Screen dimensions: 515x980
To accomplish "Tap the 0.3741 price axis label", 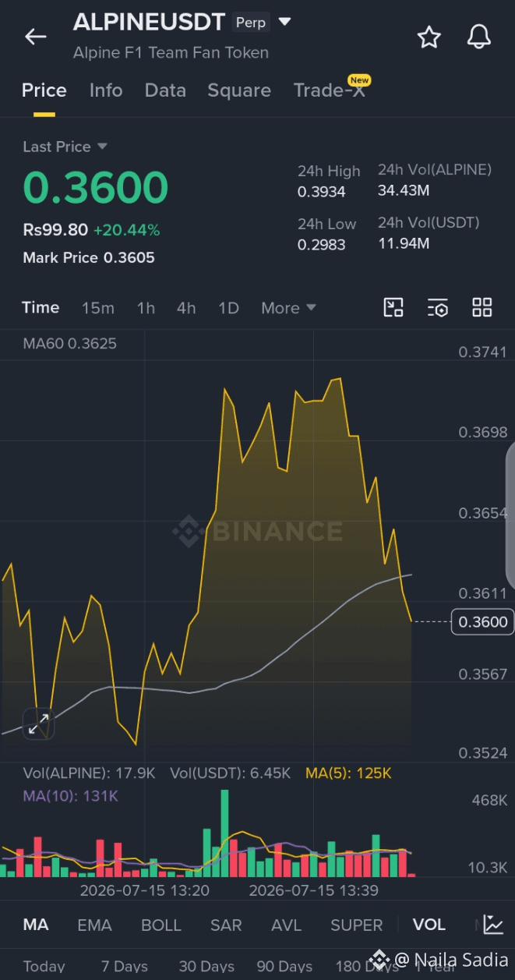I will (483, 352).
